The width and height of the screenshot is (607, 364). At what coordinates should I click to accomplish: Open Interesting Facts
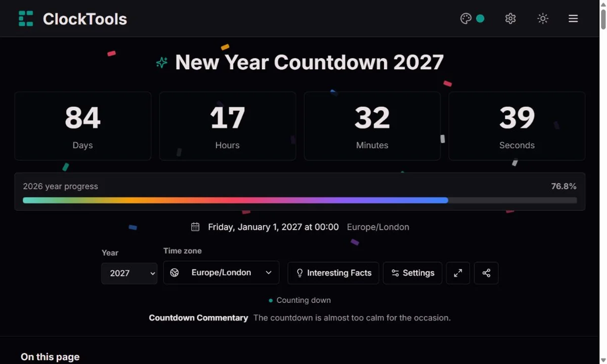click(333, 273)
